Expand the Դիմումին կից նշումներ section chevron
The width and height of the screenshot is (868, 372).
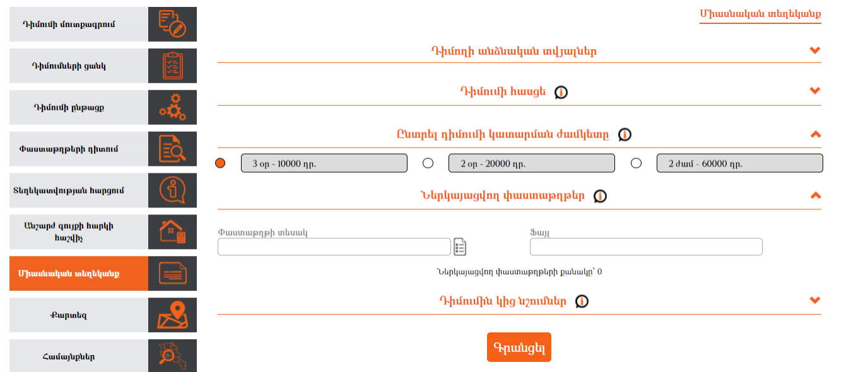pos(815,300)
